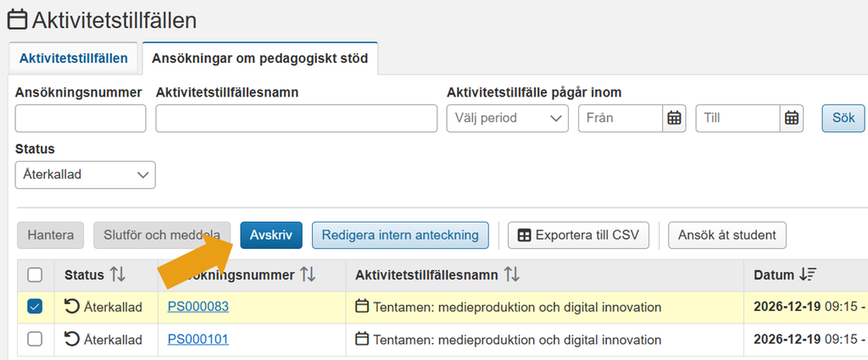
Task: Click the Hantera button
Action: click(50, 235)
